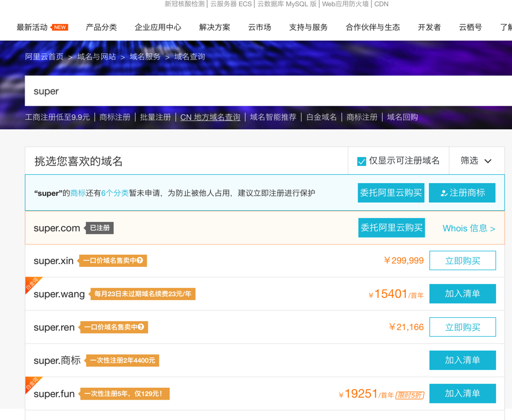
Task: Open 域名与网站 breadcrumb
Action: (x=97, y=57)
